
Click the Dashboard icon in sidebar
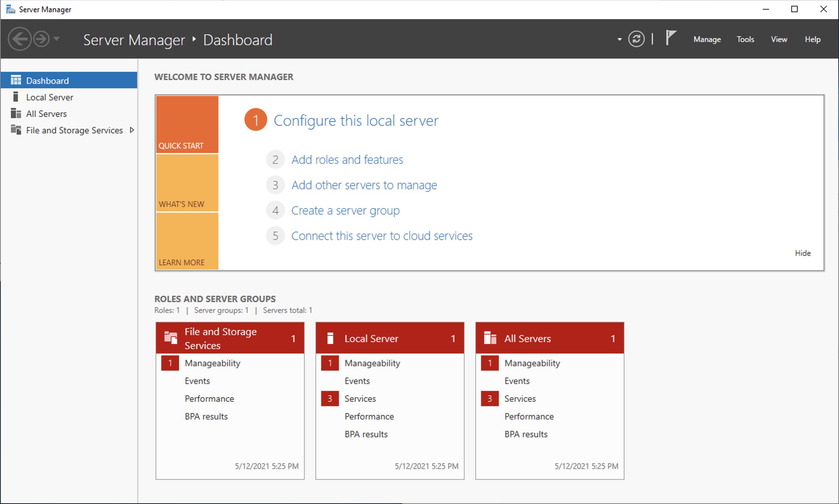point(16,80)
